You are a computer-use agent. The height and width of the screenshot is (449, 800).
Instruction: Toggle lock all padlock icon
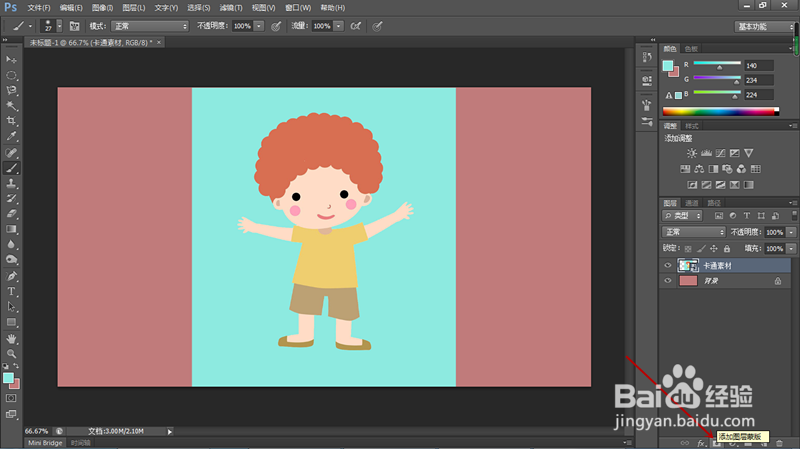[x=727, y=248]
